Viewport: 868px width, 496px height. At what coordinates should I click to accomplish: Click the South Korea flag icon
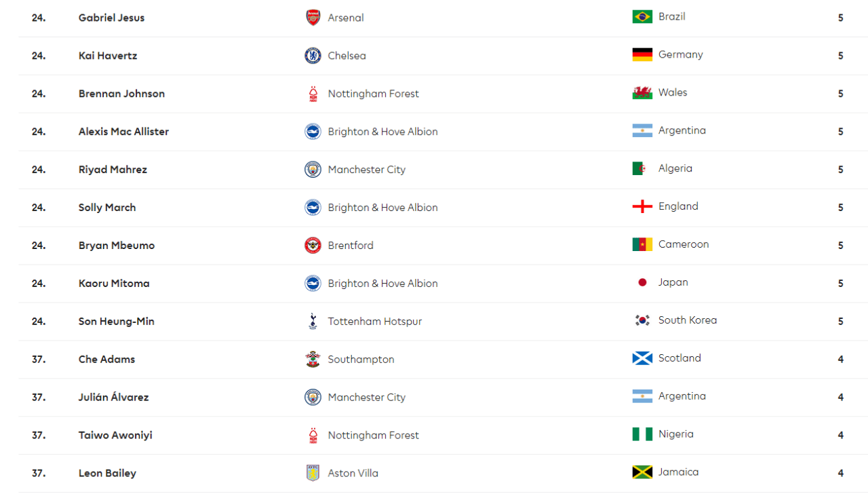click(642, 320)
